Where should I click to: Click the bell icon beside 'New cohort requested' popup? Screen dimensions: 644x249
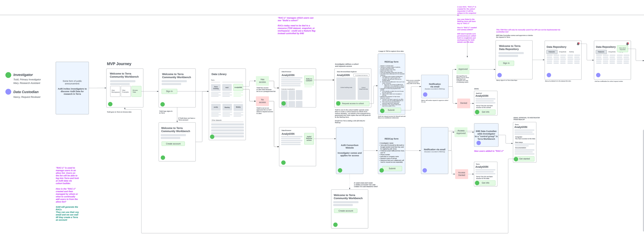pyautogui.click(x=628, y=44)
